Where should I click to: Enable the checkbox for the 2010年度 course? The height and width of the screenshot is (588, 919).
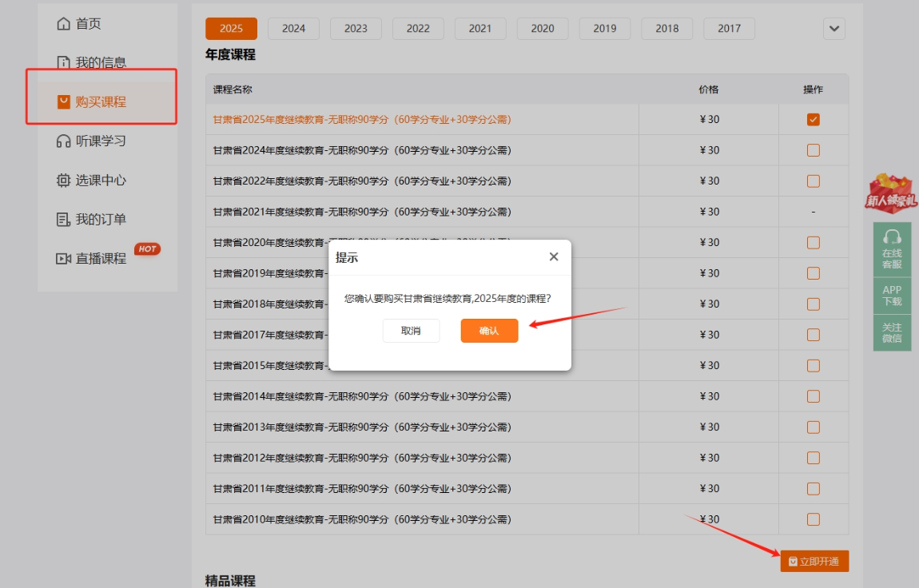tap(813, 518)
